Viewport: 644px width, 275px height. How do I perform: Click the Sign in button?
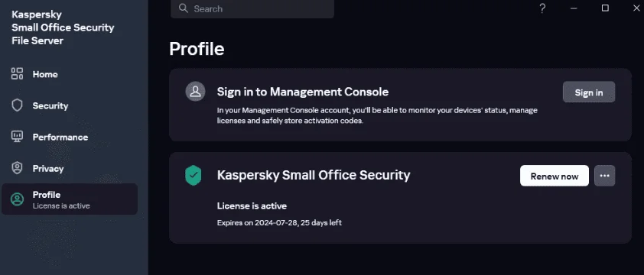click(589, 92)
